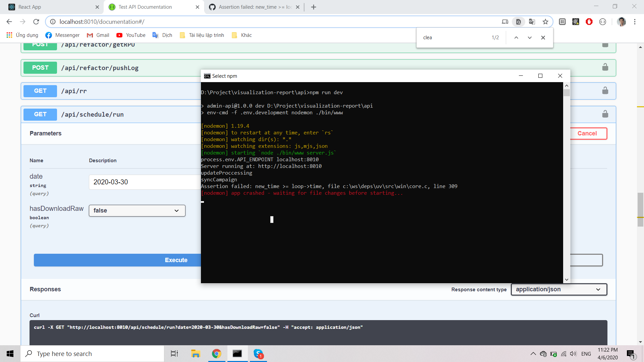The image size is (644, 362).
Task: Open the hasDownloadRaw false dropdown
Action: coord(137,210)
